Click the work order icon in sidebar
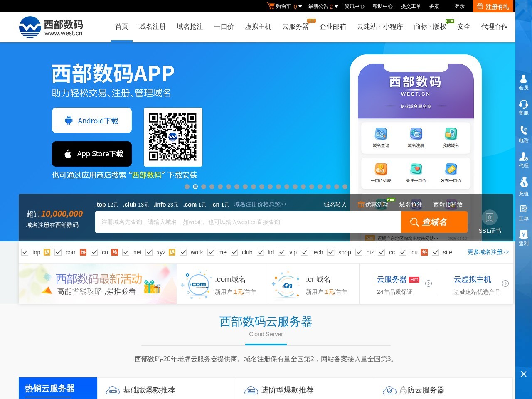The height and width of the screenshot is (399, 532). [523, 209]
